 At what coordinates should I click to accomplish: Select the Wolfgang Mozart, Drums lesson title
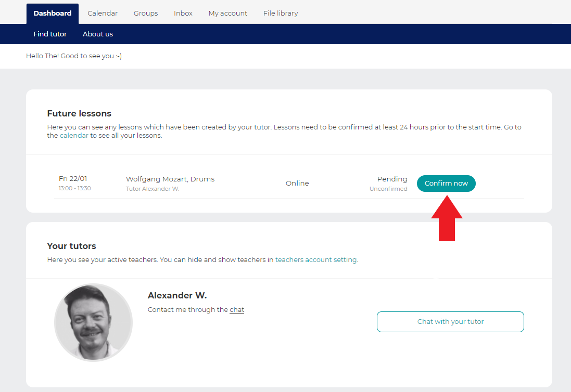tap(170, 179)
